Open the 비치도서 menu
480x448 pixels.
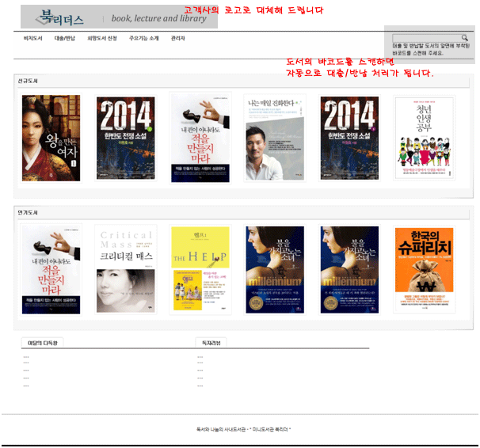pyautogui.click(x=33, y=38)
